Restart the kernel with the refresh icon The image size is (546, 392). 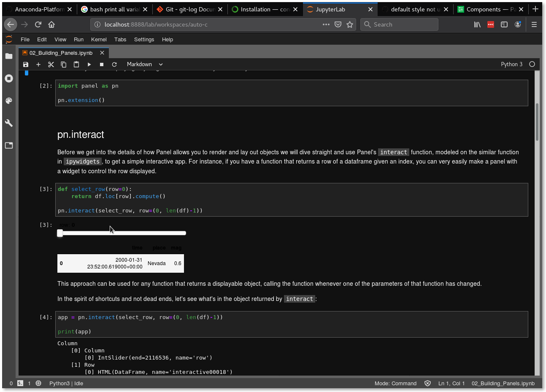pyautogui.click(x=114, y=64)
